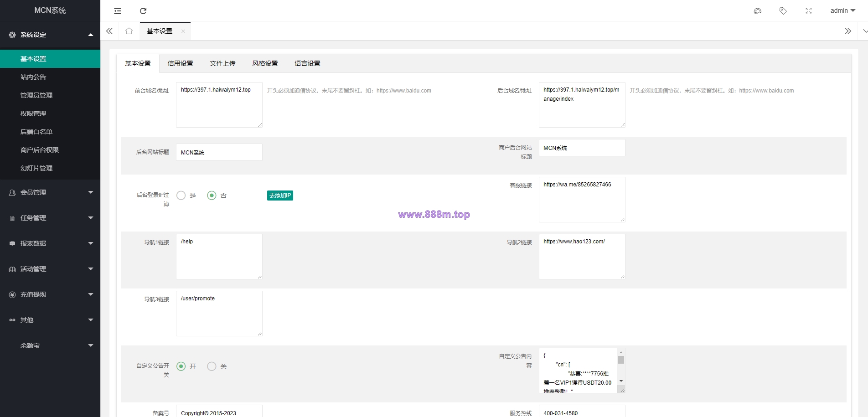Edit the 后台网站标题 field
868x417 pixels.
pyautogui.click(x=219, y=152)
